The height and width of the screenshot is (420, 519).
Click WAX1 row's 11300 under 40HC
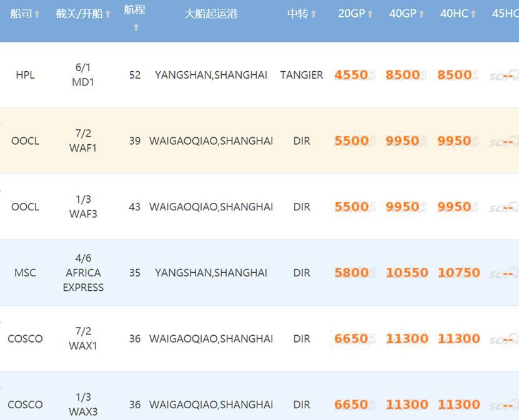459,338
